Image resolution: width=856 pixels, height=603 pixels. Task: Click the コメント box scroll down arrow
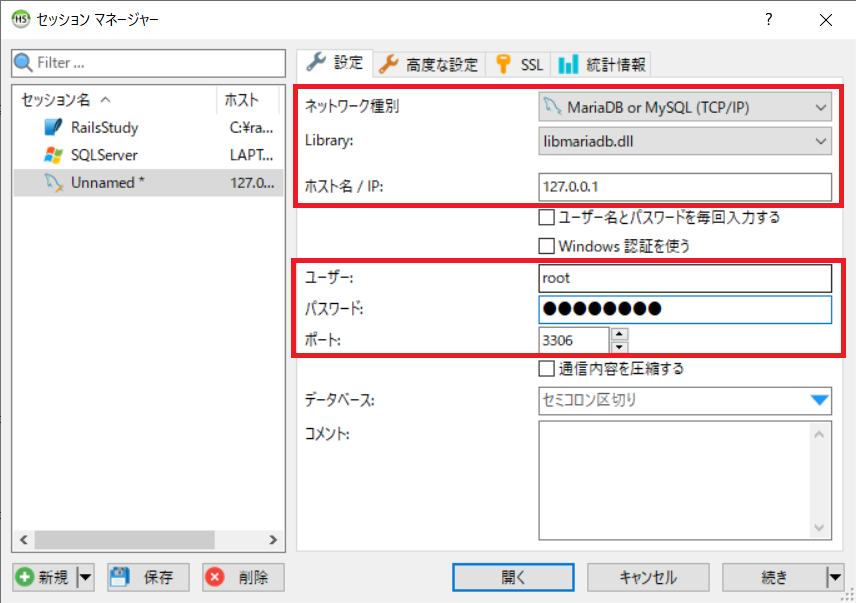(819, 527)
